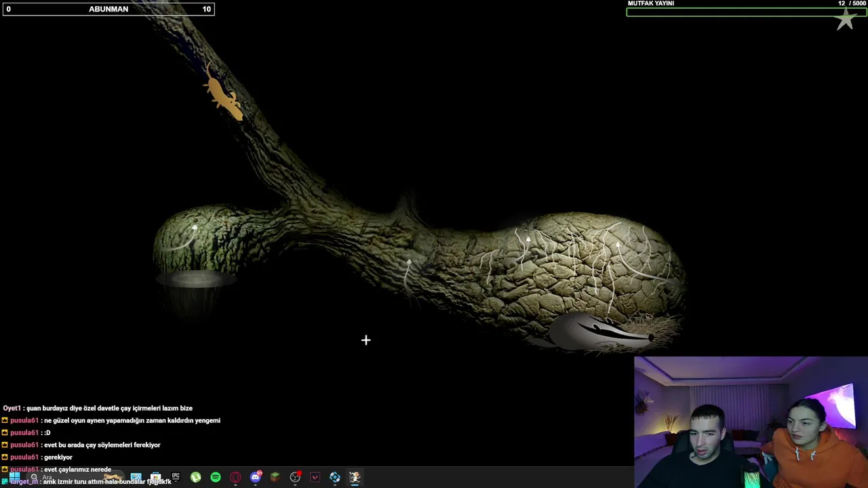Launch Spotify from the taskbar
The height and width of the screenshot is (488, 868).
pyautogui.click(x=216, y=477)
